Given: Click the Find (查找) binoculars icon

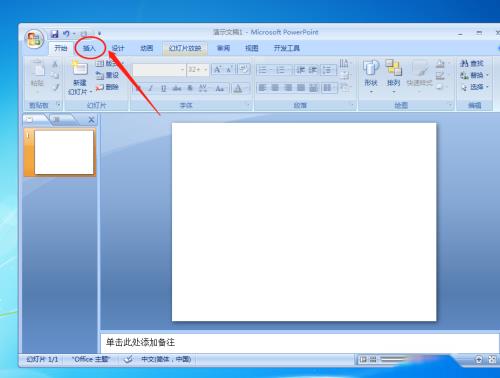Looking at the screenshot, I should tap(464, 63).
